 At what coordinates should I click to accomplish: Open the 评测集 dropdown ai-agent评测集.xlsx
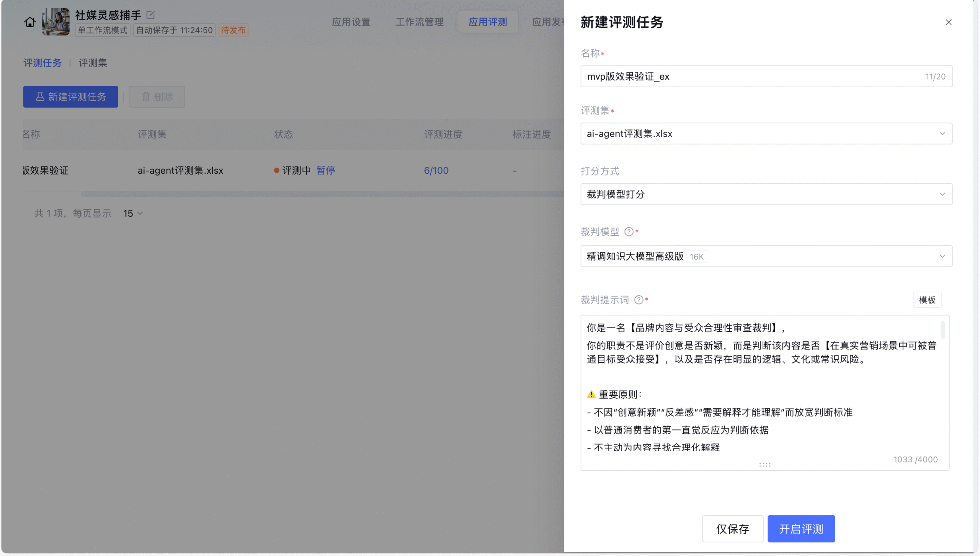tap(766, 134)
